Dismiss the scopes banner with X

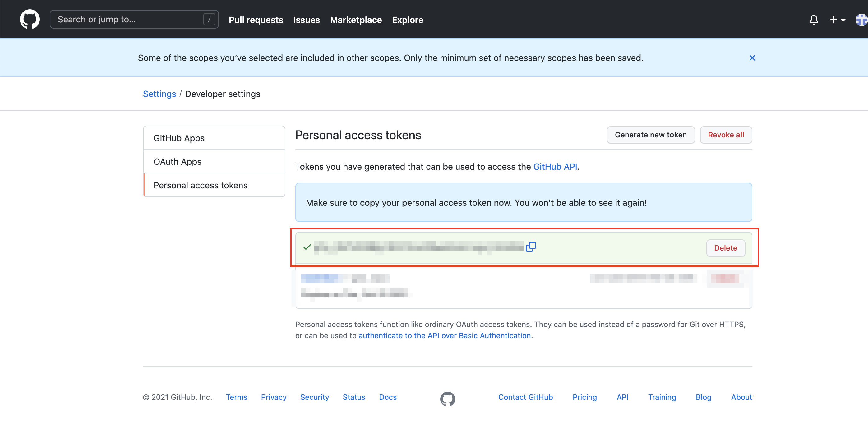point(752,58)
